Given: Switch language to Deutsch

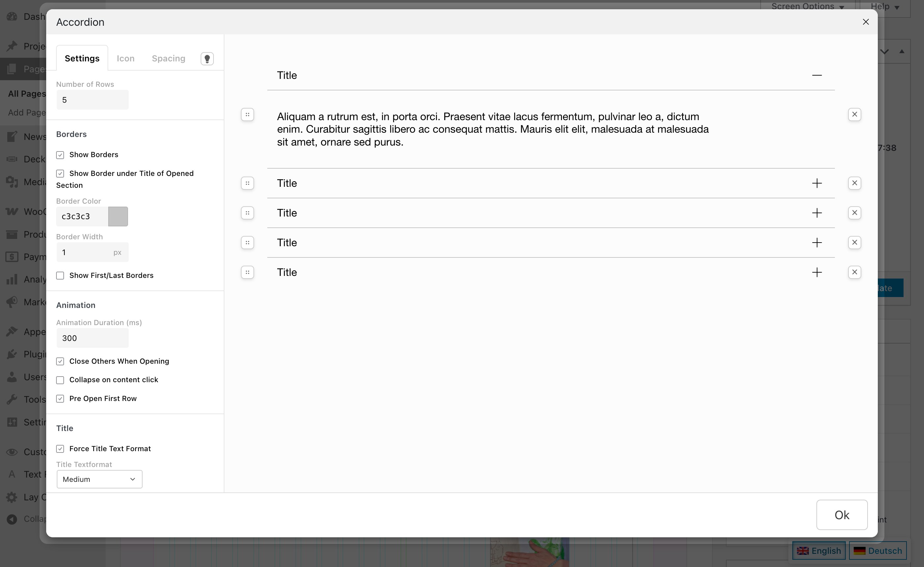Looking at the screenshot, I should (x=877, y=550).
